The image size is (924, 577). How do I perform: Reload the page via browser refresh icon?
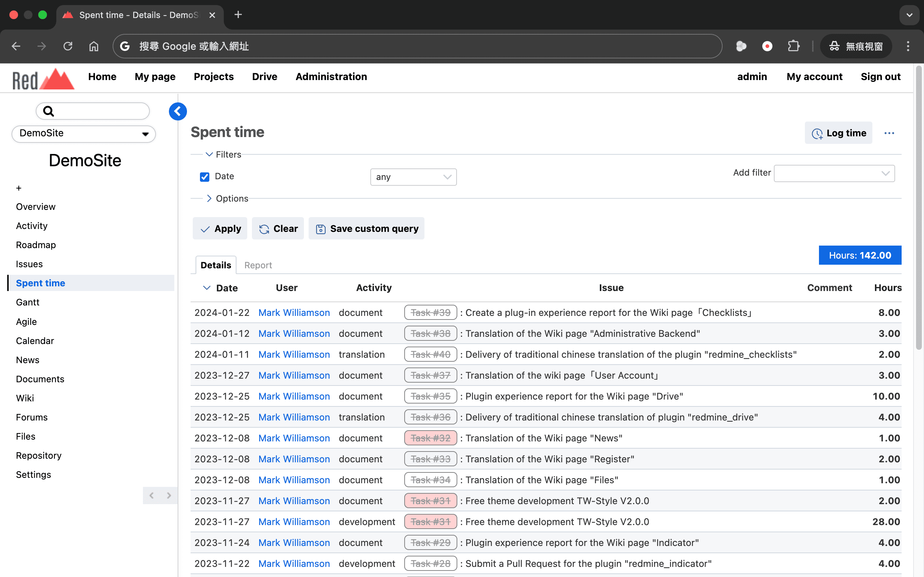pos(68,46)
